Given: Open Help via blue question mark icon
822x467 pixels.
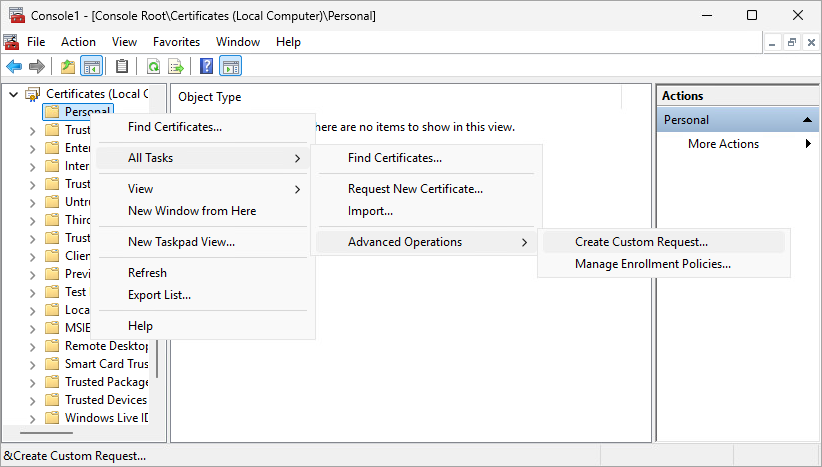Looking at the screenshot, I should pyautogui.click(x=207, y=67).
